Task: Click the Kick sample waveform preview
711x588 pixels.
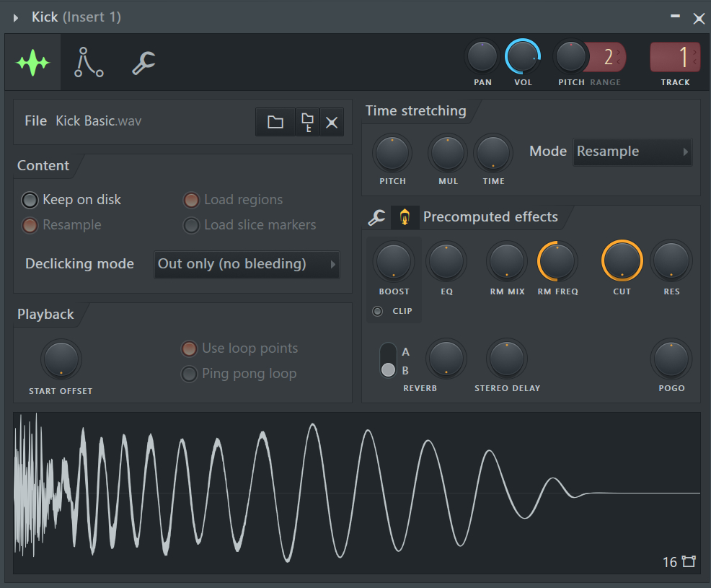Action: [357, 493]
